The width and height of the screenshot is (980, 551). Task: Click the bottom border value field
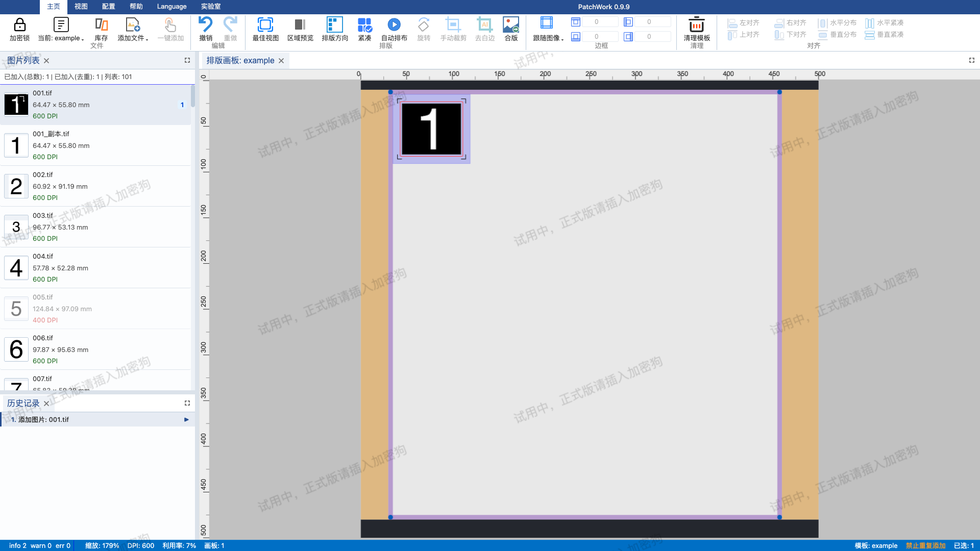pyautogui.click(x=600, y=37)
